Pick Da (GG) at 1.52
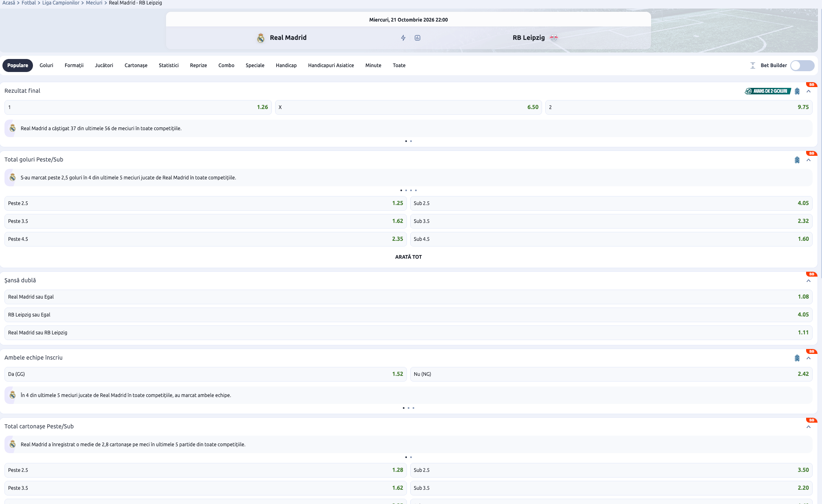 205,374
